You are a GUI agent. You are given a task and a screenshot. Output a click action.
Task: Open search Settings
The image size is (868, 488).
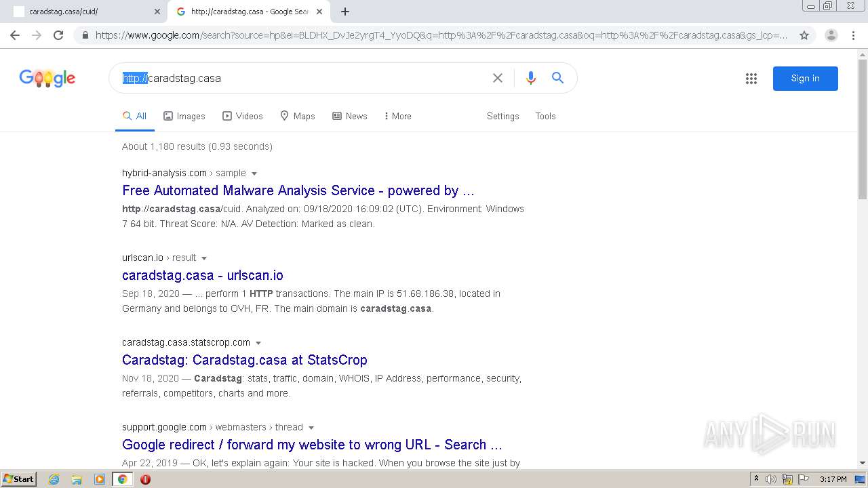(x=502, y=117)
